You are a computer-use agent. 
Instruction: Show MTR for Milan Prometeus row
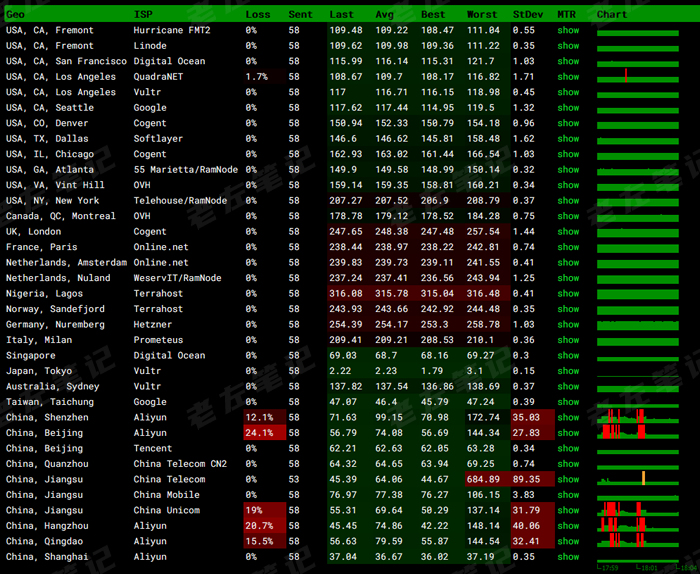pos(568,340)
